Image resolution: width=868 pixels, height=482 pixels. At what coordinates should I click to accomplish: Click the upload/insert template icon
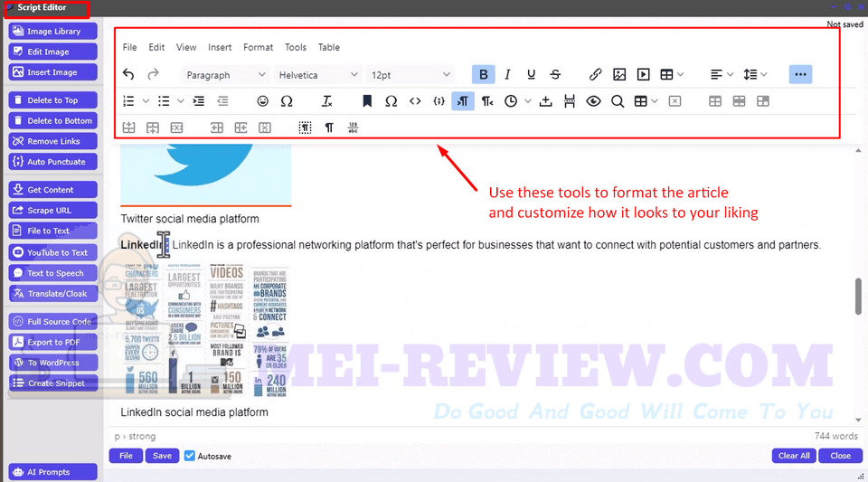point(545,101)
